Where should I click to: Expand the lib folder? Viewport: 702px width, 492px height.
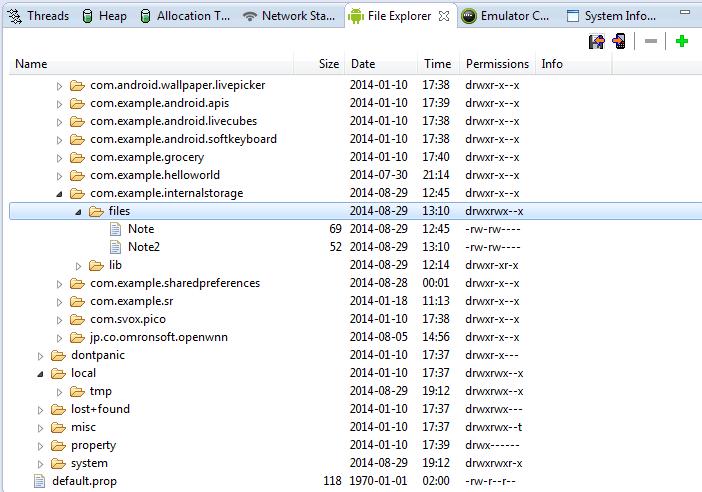pos(78,266)
